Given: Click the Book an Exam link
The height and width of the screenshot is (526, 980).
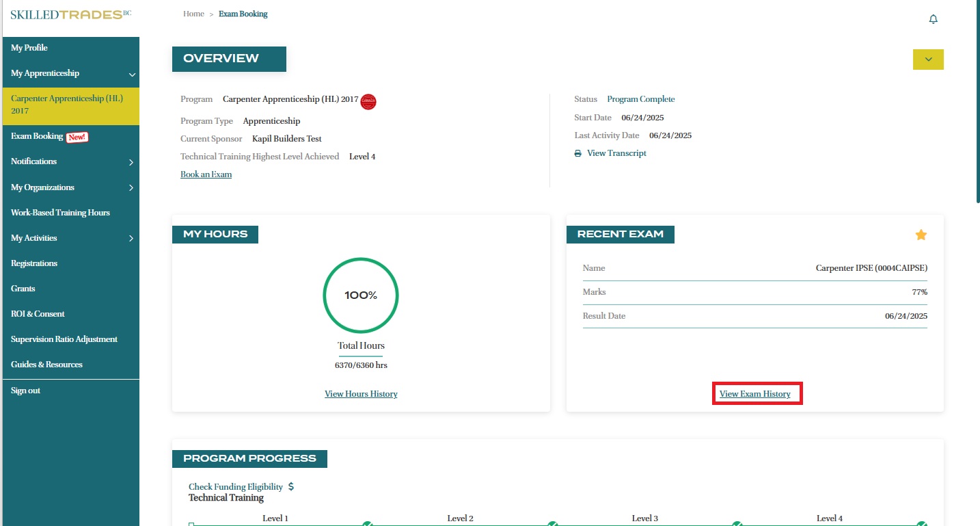Looking at the screenshot, I should coord(206,174).
